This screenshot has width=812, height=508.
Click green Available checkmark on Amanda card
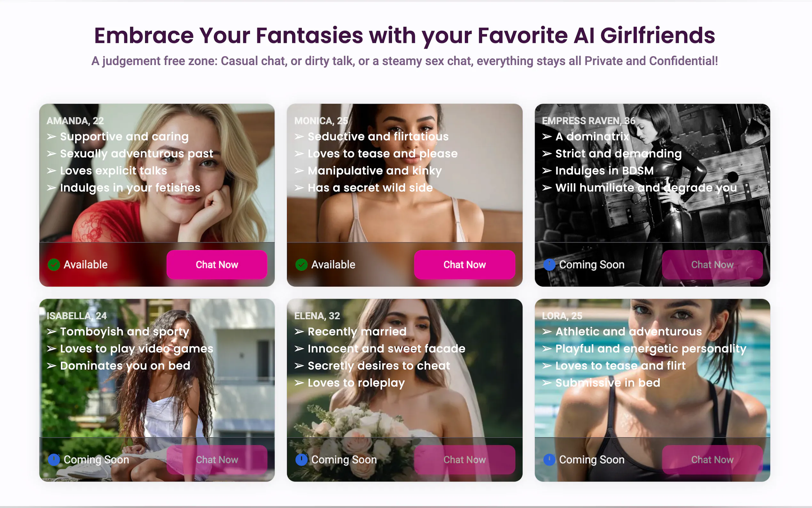coord(54,265)
